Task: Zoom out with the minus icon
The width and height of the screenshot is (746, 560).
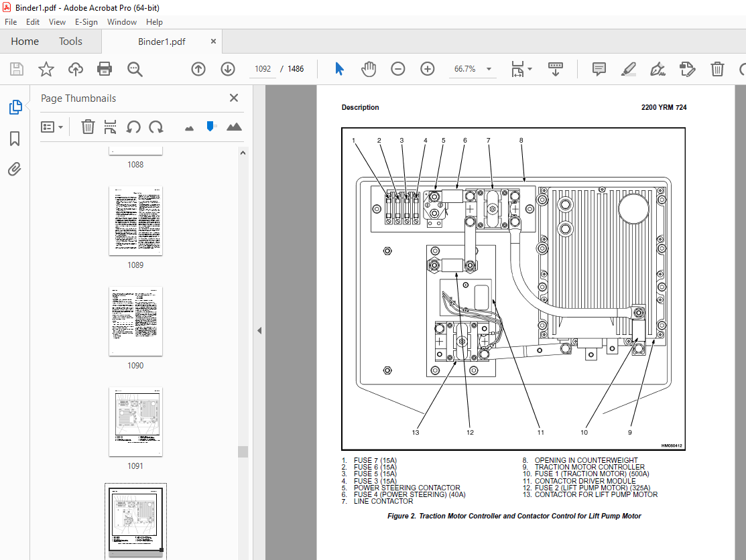Action: click(x=397, y=69)
